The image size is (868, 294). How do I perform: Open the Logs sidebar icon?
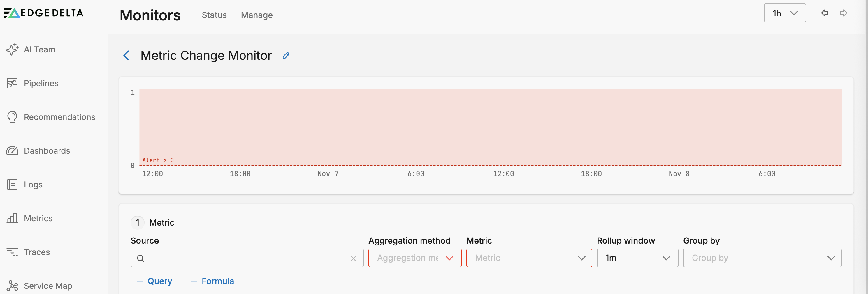[13, 184]
